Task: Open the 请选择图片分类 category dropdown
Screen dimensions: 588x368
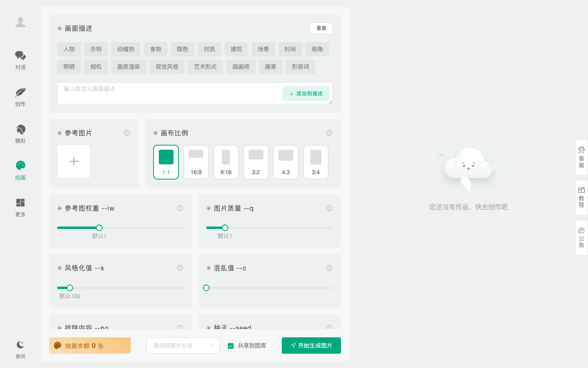Action: coord(183,346)
